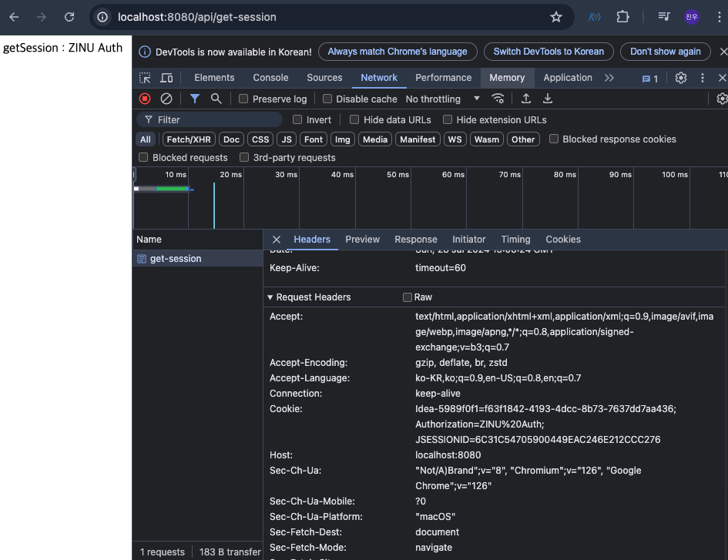The image size is (728, 560).
Task: Enable Preserve log checkbox
Action: (x=243, y=99)
